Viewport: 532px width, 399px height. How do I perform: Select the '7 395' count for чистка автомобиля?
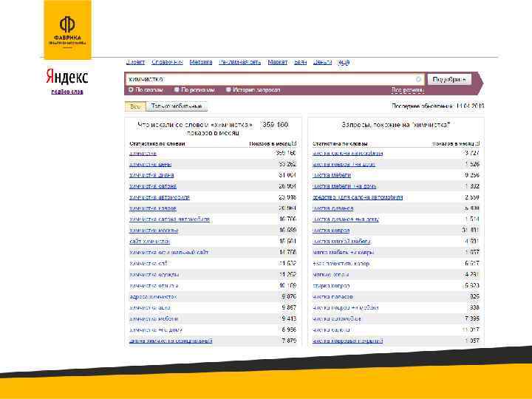472,318
